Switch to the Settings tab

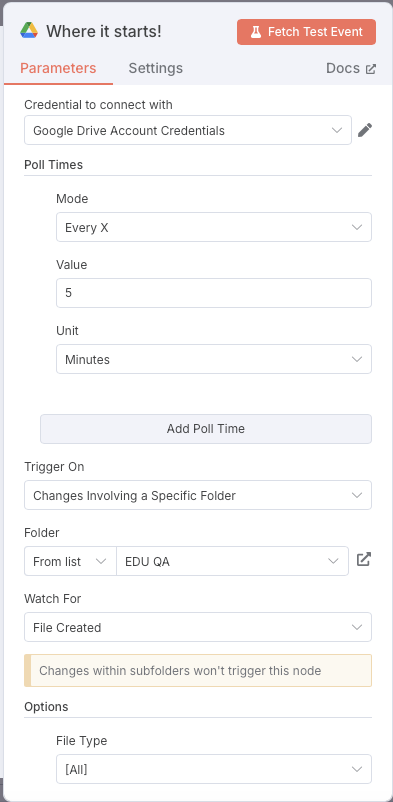(156, 68)
